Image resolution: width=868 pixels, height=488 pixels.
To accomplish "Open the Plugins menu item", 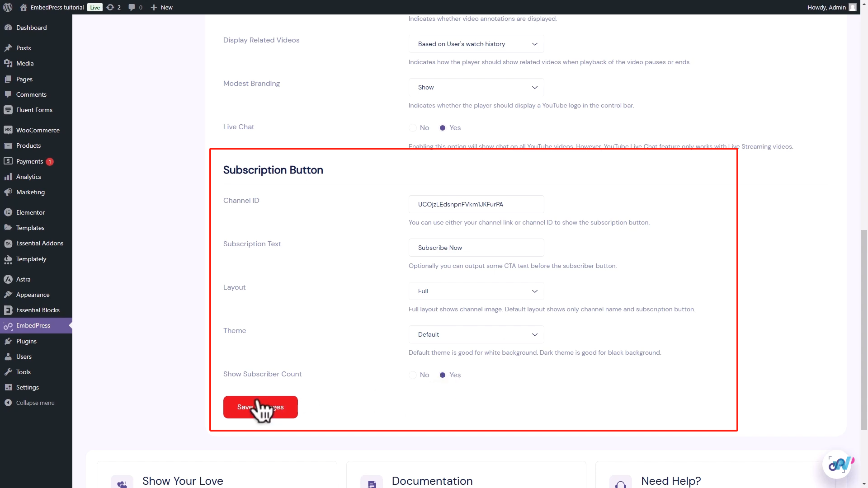I will point(26,341).
